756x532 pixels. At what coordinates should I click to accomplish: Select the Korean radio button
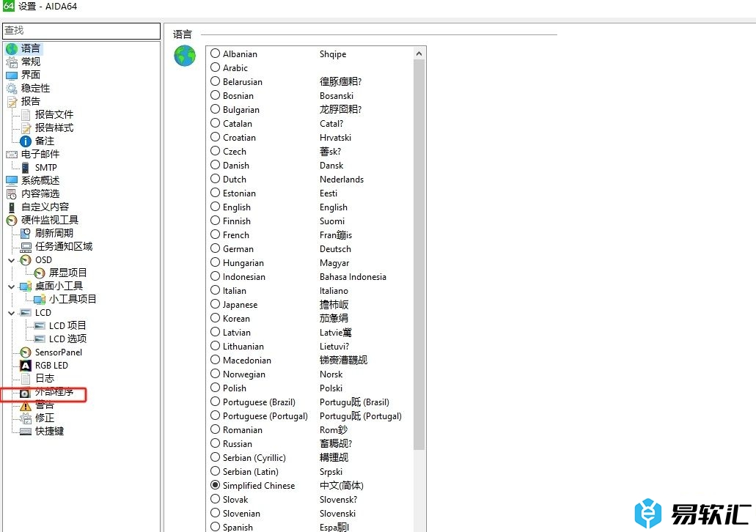pyautogui.click(x=215, y=318)
